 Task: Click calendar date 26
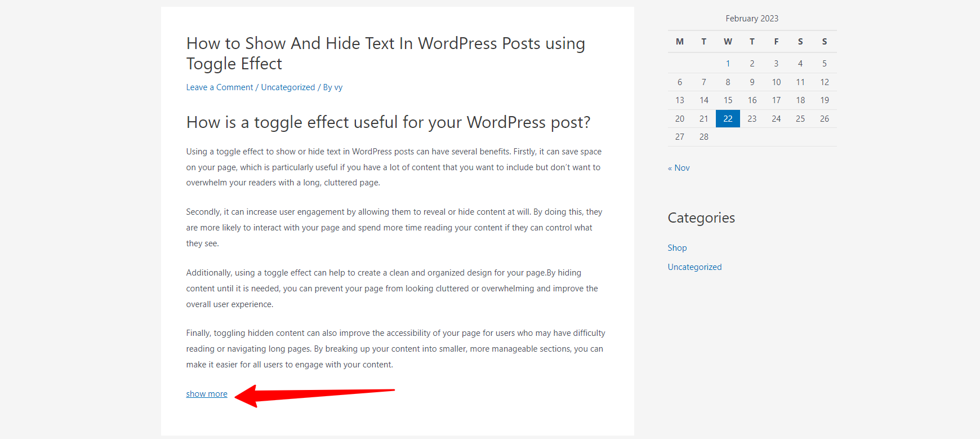click(x=825, y=119)
